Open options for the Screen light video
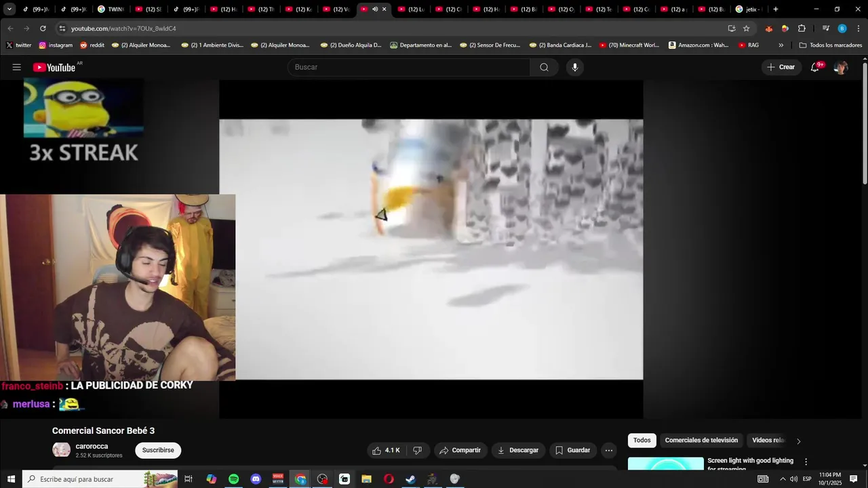Viewport: 868px width, 488px height. tap(806, 462)
